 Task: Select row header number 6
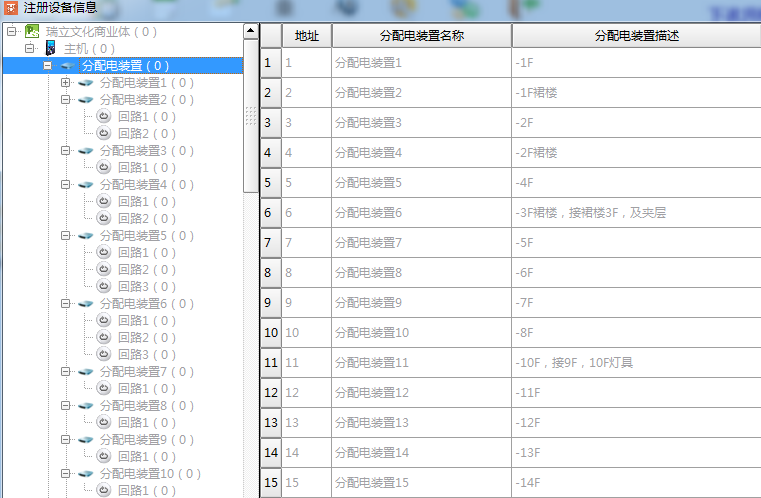pyautogui.click(x=269, y=213)
